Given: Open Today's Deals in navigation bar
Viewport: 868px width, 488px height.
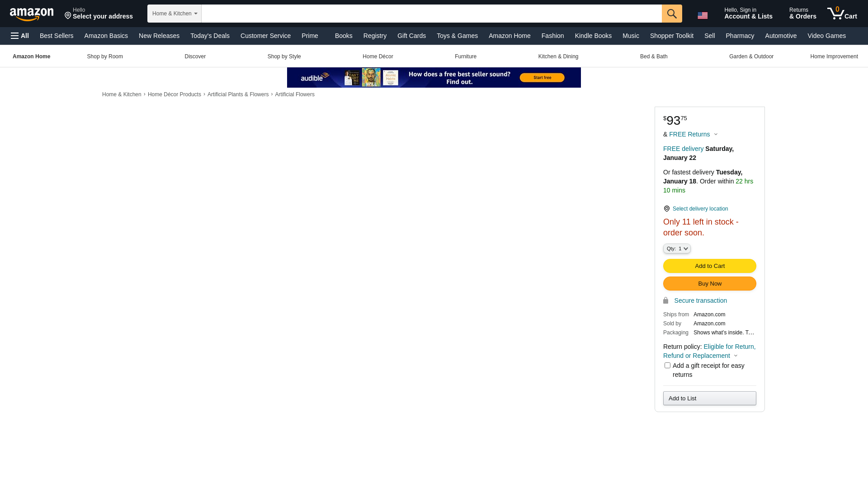Looking at the screenshot, I should click(210, 36).
